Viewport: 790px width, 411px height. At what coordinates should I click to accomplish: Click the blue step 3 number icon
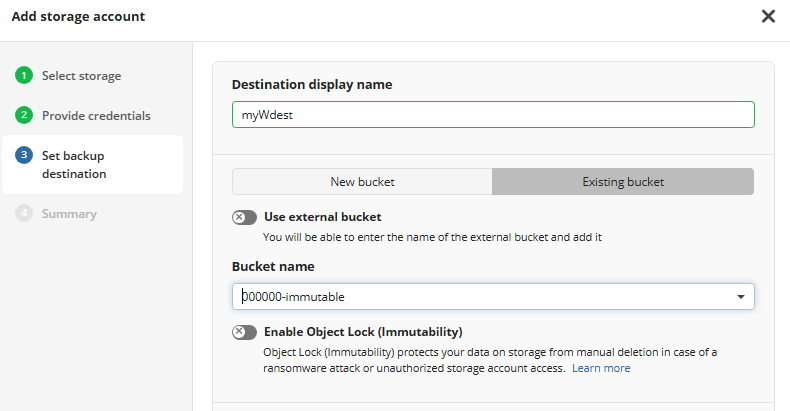click(x=24, y=155)
